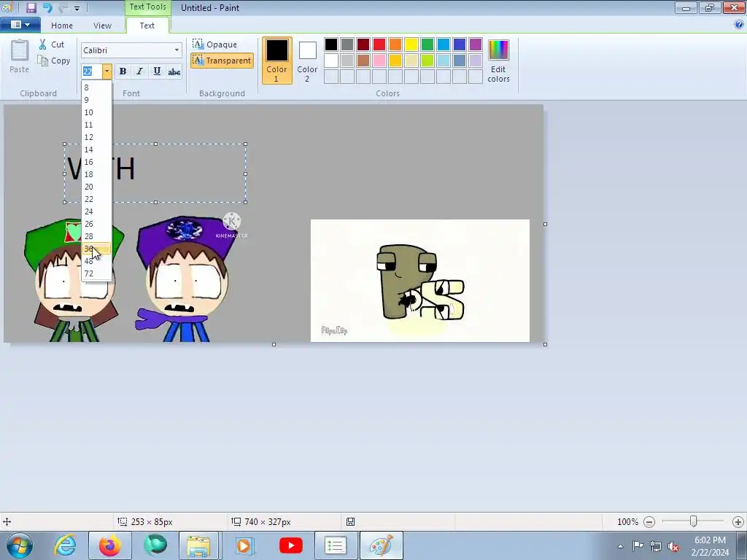Choose font size 11 from list
The width and height of the screenshot is (747, 560).
97,125
